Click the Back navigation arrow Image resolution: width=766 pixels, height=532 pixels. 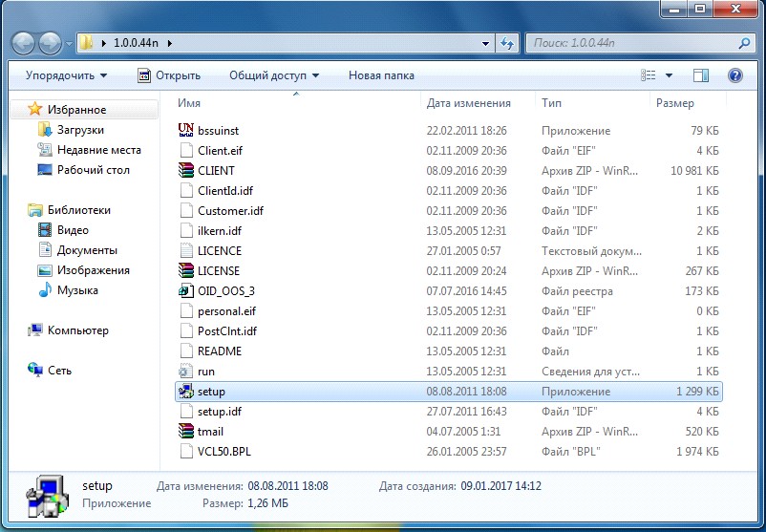pyautogui.click(x=23, y=44)
